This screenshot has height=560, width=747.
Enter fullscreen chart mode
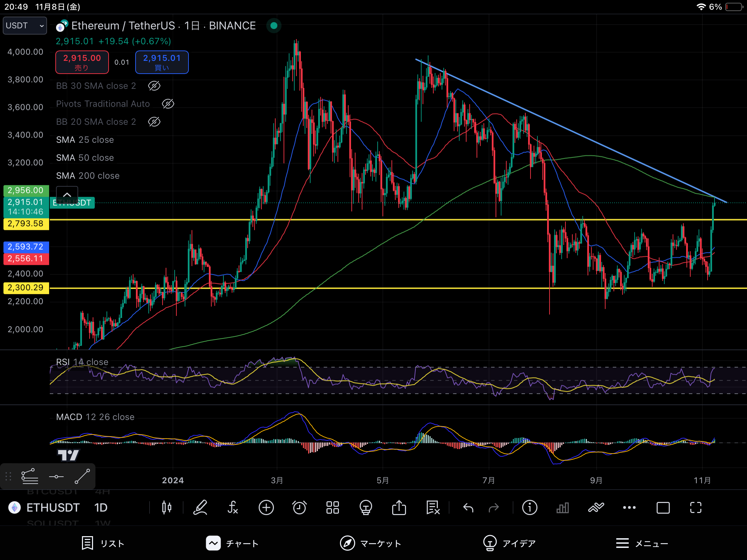point(696,507)
